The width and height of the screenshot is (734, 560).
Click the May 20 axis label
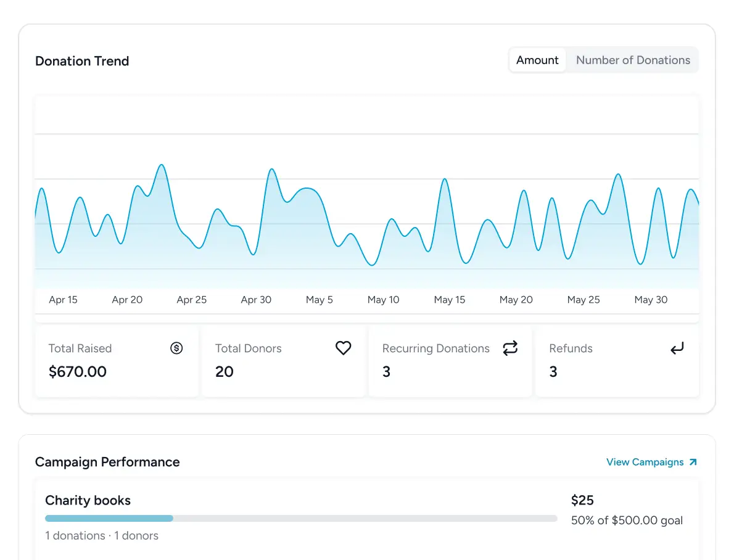pos(516,300)
